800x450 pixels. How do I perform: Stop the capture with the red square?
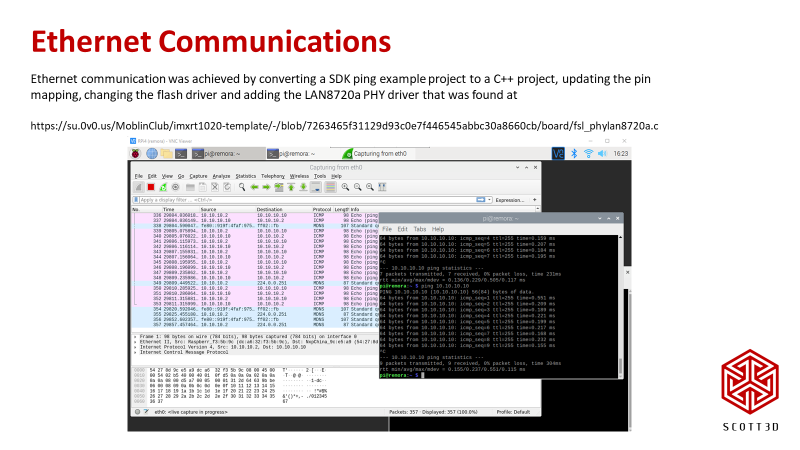pos(151,187)
